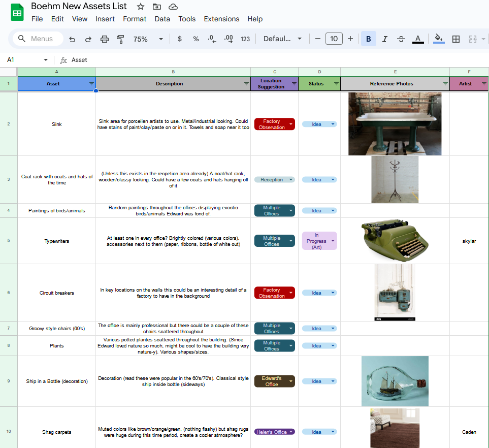
Task: Select column B header
Action: click(x=173, y=72)
